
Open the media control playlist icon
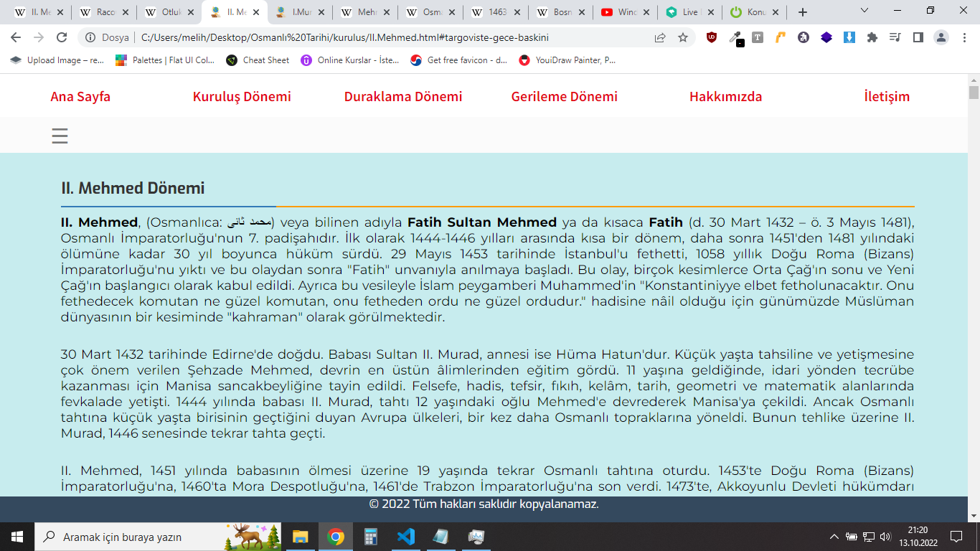(x=895, y=37)
